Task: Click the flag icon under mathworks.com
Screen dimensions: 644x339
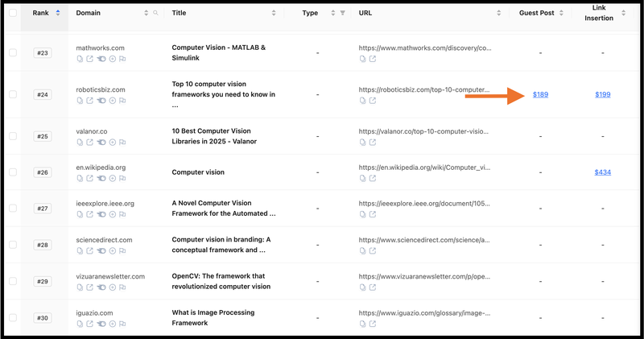Action: 122,59
